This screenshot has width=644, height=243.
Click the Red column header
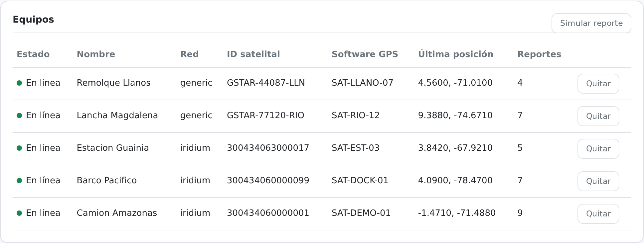point(189,54)
